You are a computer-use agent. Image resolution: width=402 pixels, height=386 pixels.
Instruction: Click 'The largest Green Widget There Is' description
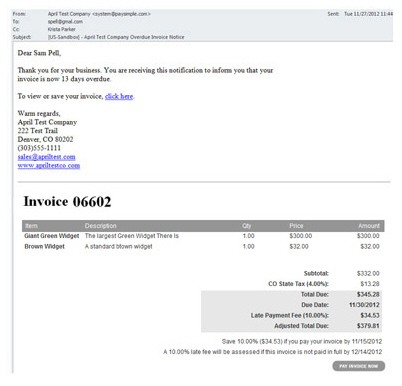point(132,236)
